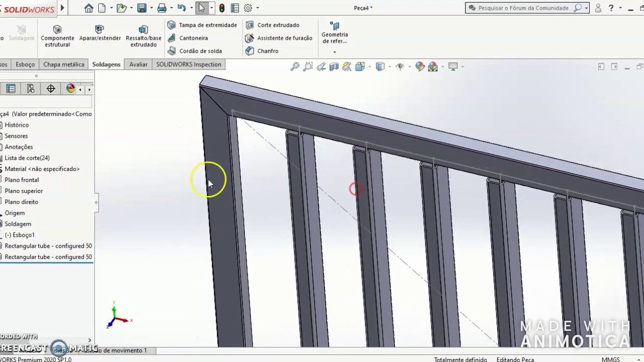Switch to the Soldagens tab
Screen dimensions: 644x362
(106, 64)
